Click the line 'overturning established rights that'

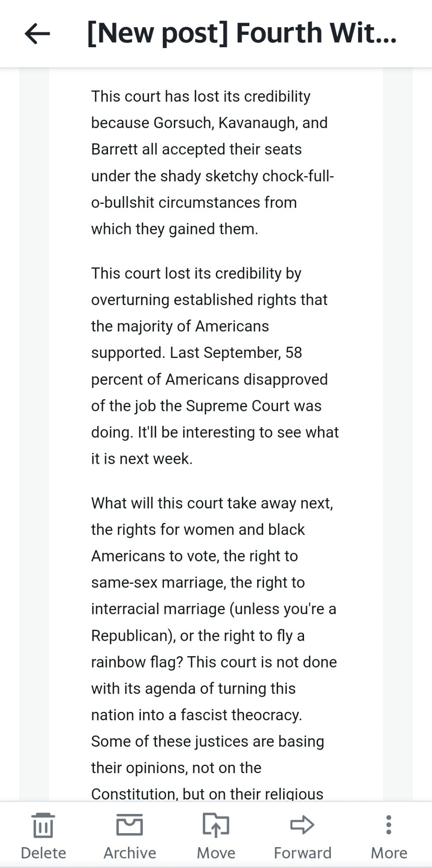click(209, 300)
